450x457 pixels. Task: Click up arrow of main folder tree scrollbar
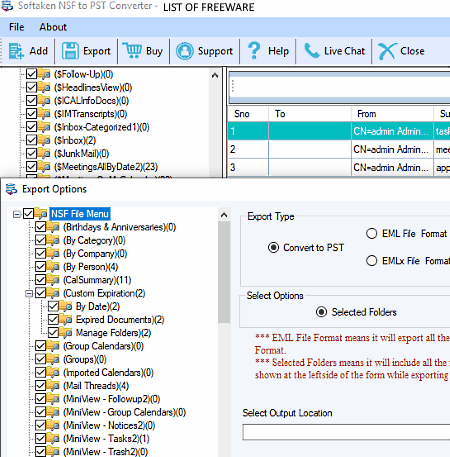(x=215, y=75)
